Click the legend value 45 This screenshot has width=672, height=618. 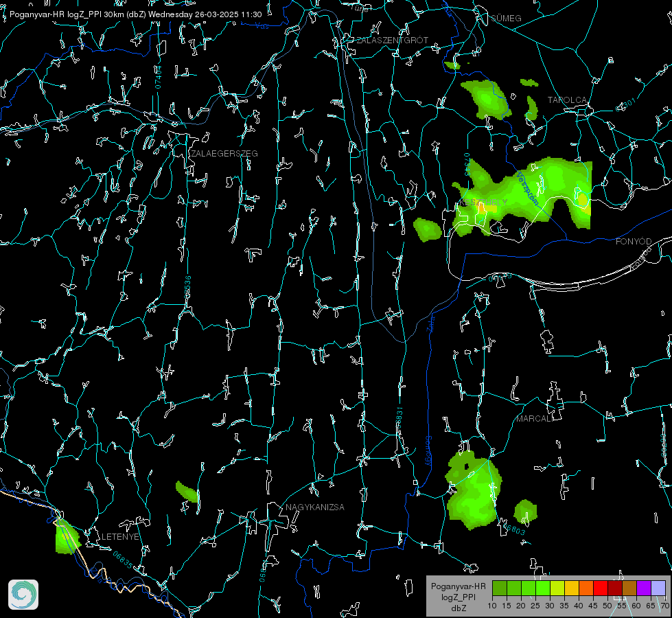tap(593, 606)
